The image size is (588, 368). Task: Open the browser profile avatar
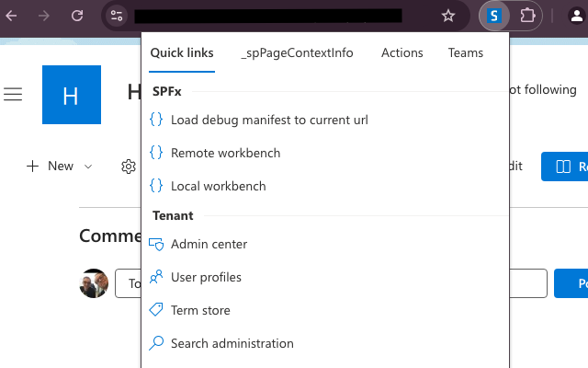(x=578, y=16)
